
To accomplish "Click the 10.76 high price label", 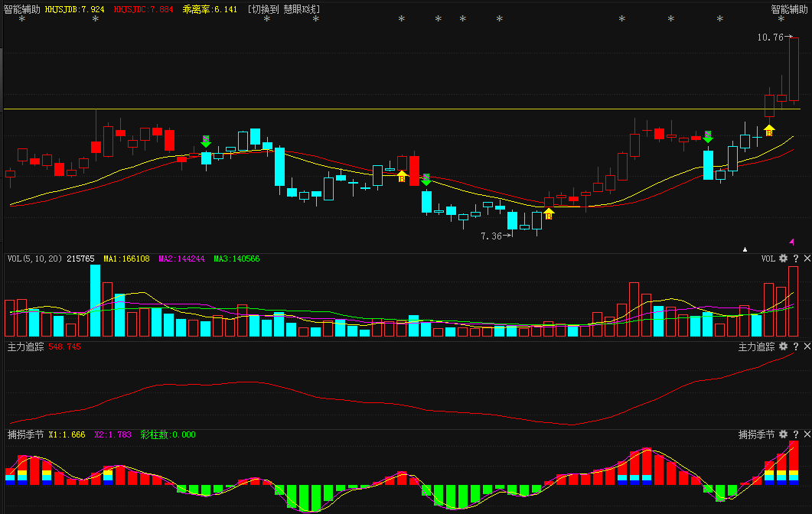I will [x=769, y=37].
